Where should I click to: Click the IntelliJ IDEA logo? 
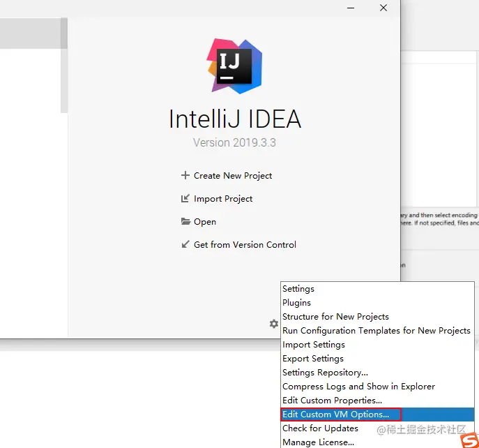(x=234, y=66)
